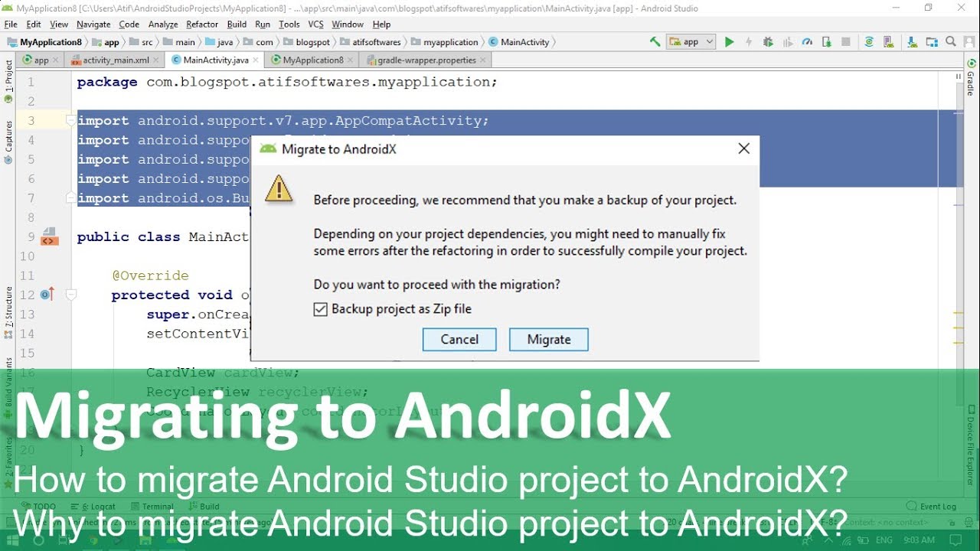The image size is (980, 551).
Task: Click the Run with Coverage icon
Action: point(787,42)
